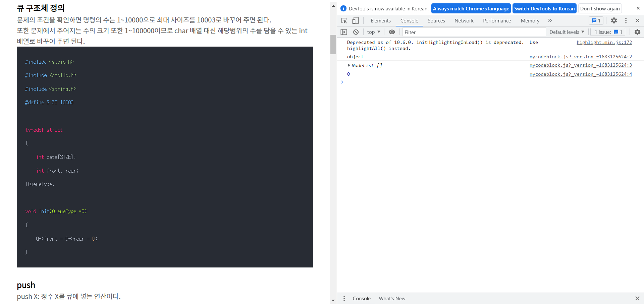Open the console sidebar
Screen dimensions: 644x304
pyautogui.click(x=344, y=32)
